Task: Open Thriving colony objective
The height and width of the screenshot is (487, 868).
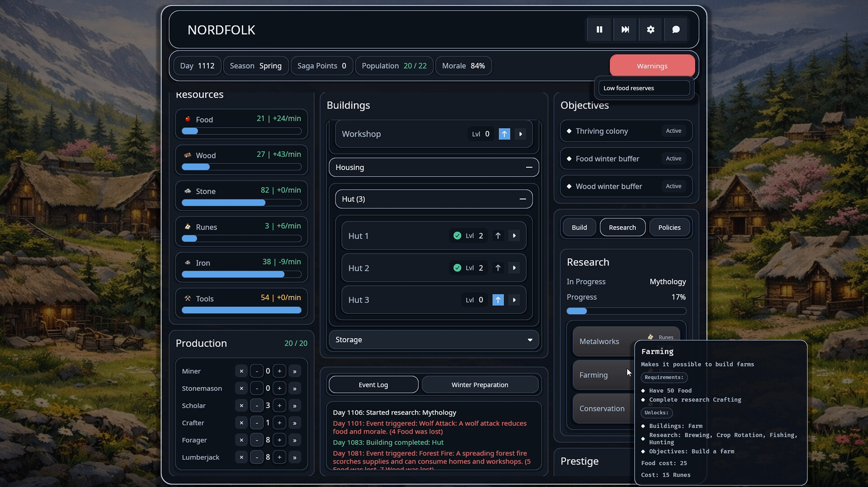Action: pyautogui.click(x=626, y=131)
